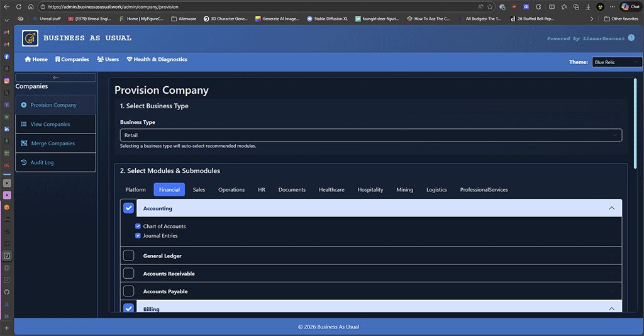644x336 pixels.
Task: Enable the General Ledger module checkbox
Action: (x=128, y=255)
